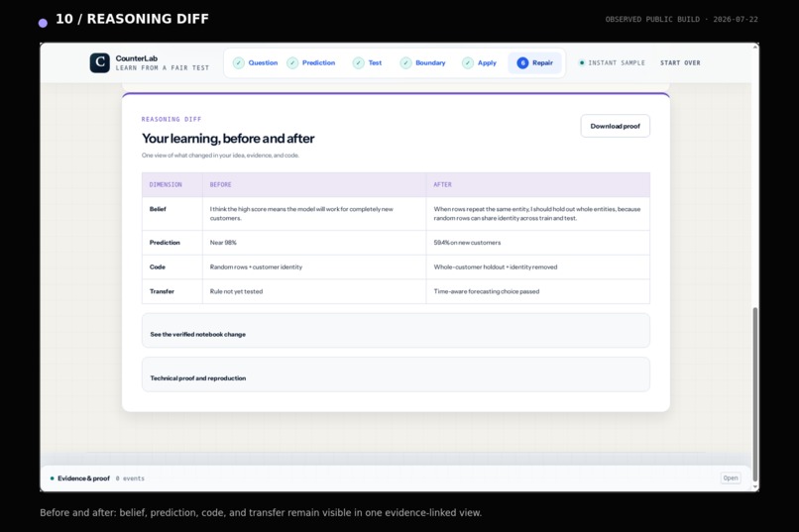Go to the Boundary step
799x532 pixels.
pyautogui.click(x=423, y=63)
